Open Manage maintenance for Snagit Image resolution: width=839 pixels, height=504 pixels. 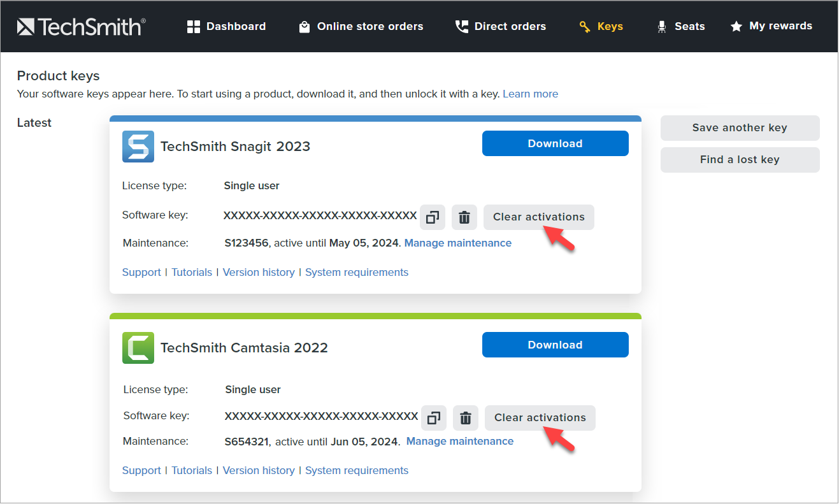pos(457,243)
